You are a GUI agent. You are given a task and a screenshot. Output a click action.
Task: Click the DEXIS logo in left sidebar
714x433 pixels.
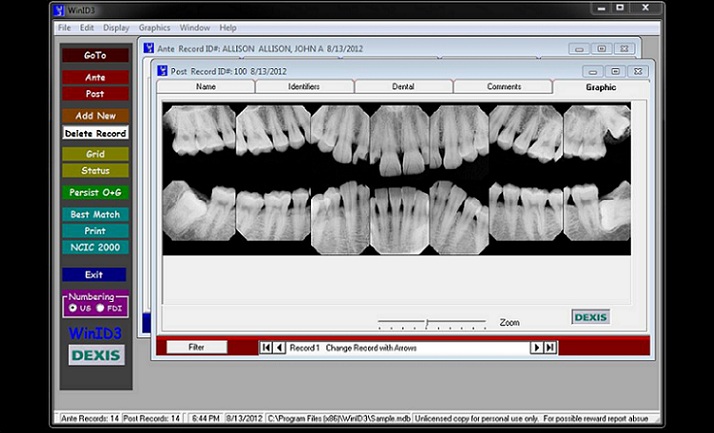[96, 355]
